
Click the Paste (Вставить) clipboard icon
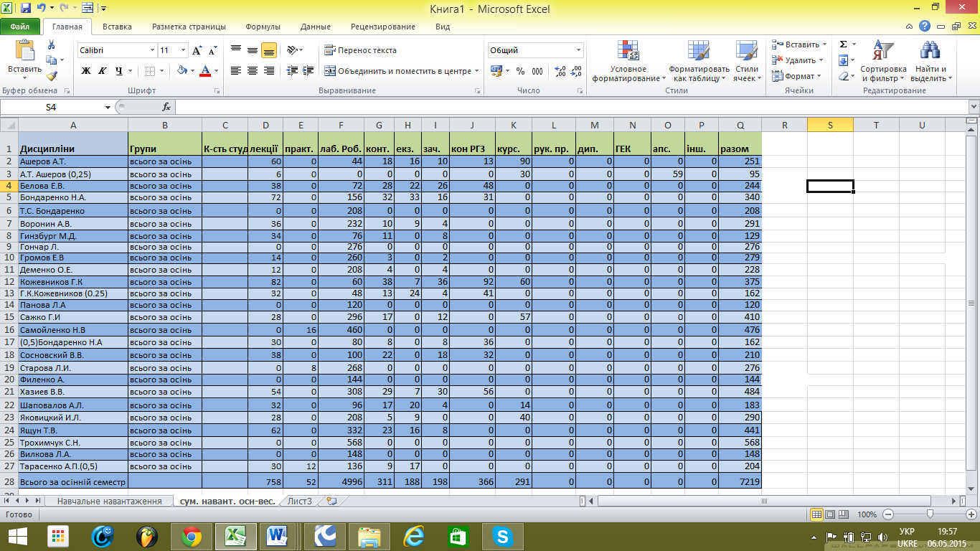click(24, 52)
